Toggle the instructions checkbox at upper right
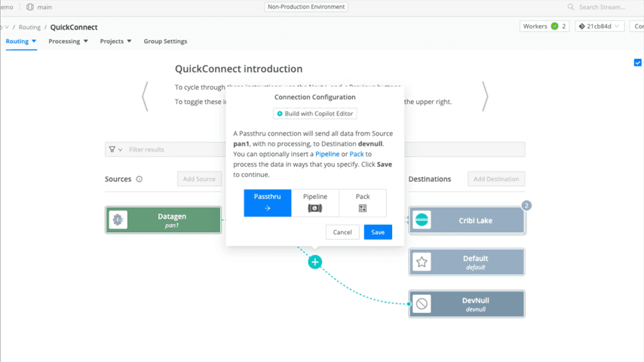Screen dimensions: 644x362 click(x=637, y=63)
